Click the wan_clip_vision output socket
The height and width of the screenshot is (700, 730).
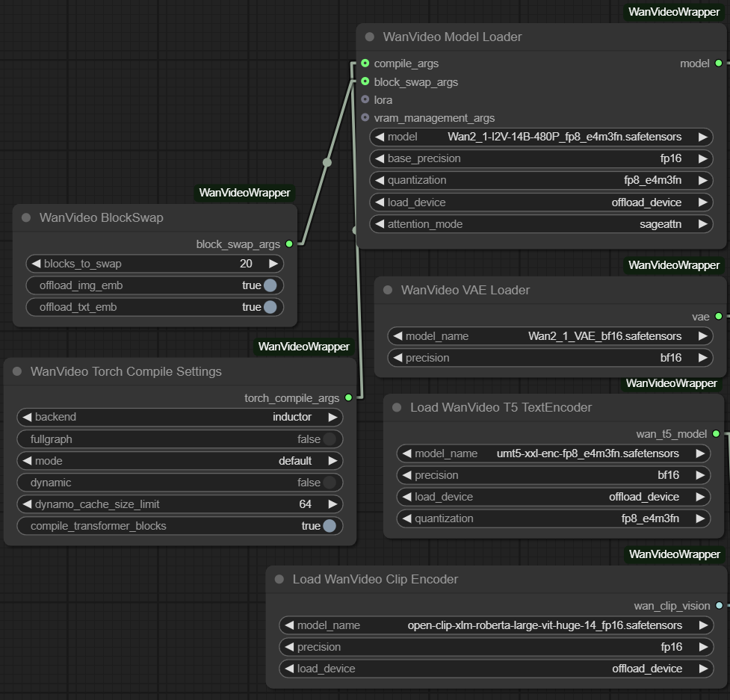click(x=719, y=606)
